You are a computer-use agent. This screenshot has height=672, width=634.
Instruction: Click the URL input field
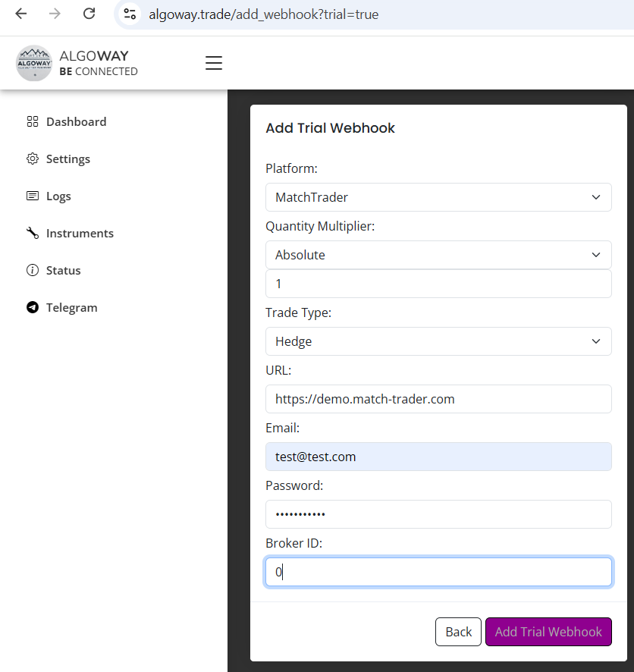coord(438,398)
